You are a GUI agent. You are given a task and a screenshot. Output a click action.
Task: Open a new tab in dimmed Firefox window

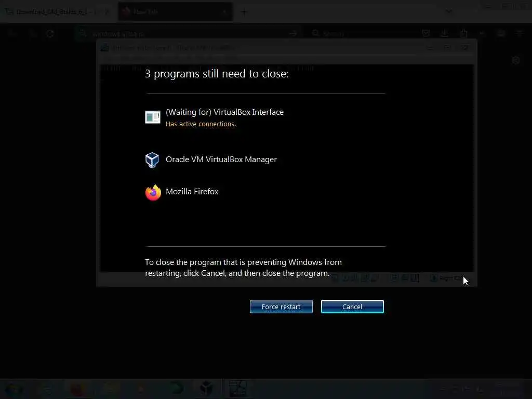click(x=244, y=12)
